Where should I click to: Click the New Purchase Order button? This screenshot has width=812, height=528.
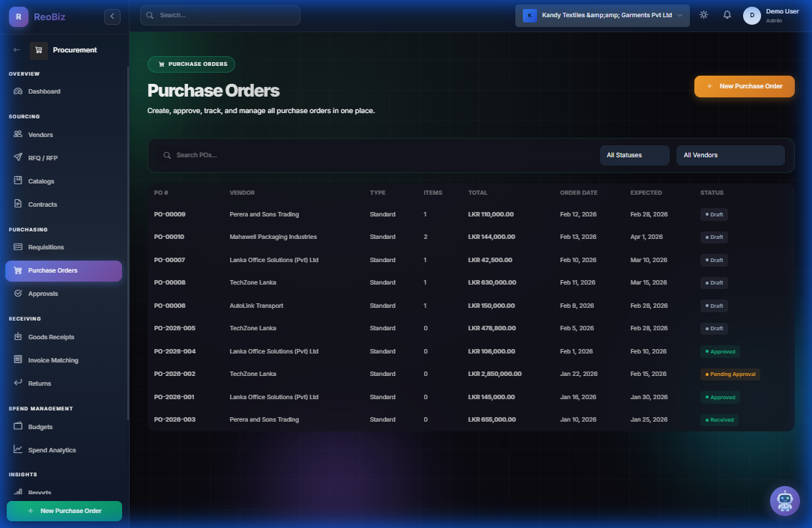(744, 86)
